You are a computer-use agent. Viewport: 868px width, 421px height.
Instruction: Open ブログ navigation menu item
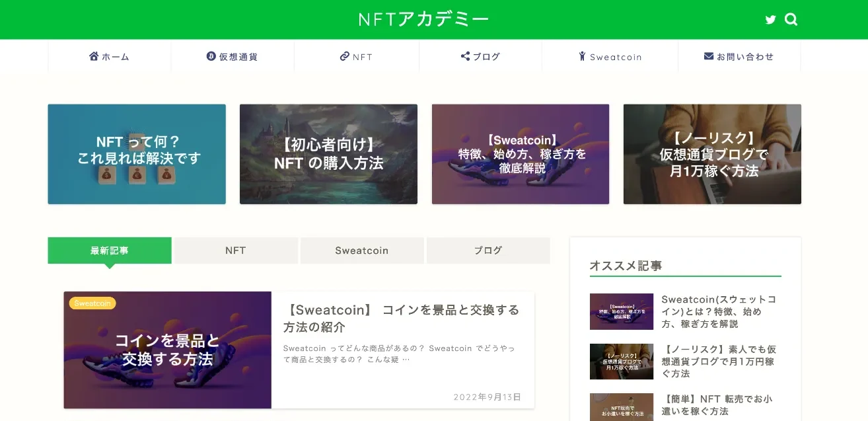pyautogui.click(x=480, y=57)
